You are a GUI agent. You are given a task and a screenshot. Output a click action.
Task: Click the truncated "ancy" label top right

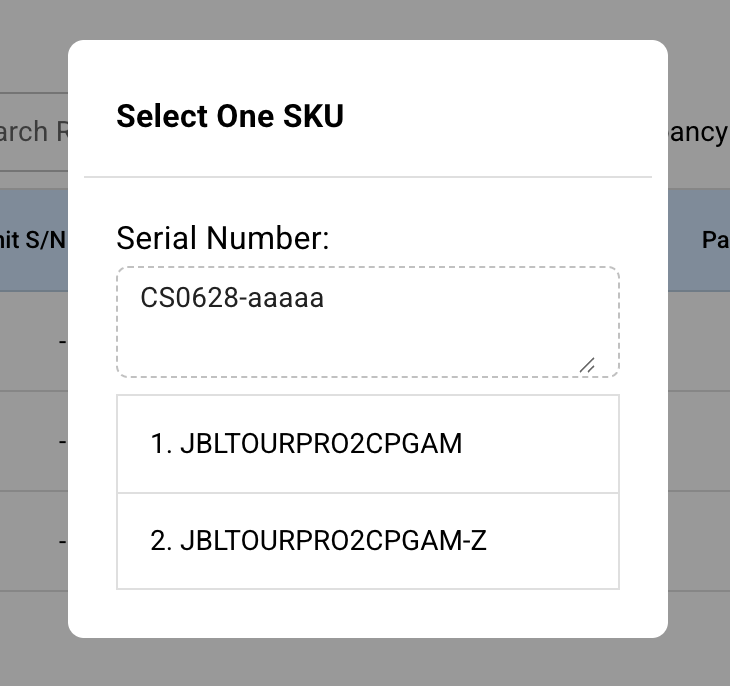698,131
